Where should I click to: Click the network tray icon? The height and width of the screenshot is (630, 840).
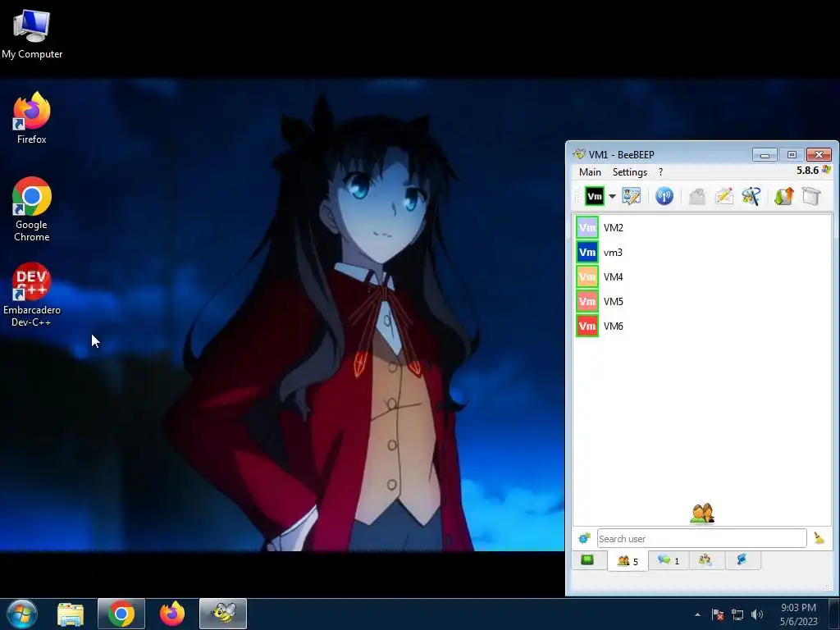tap(737, 614)
